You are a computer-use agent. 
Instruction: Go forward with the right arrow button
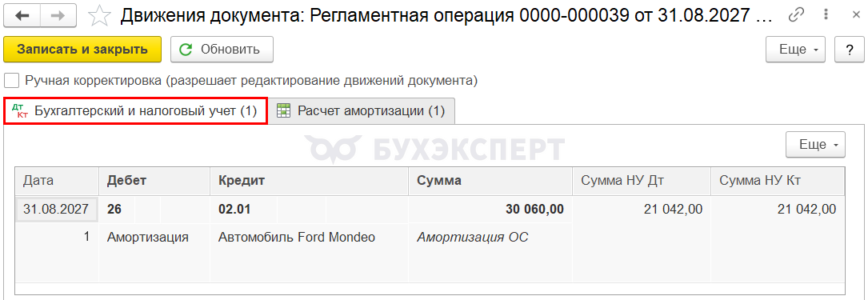click(58, 15)
